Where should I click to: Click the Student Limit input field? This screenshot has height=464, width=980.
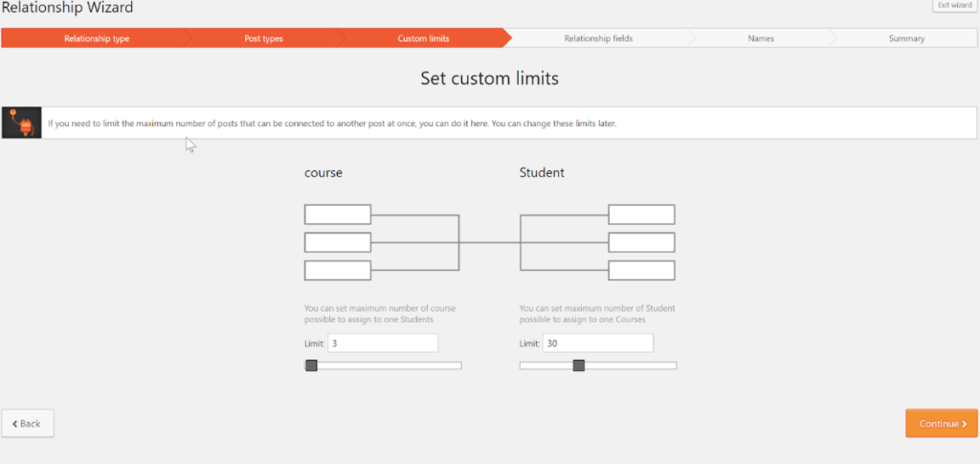pos(598,343)
